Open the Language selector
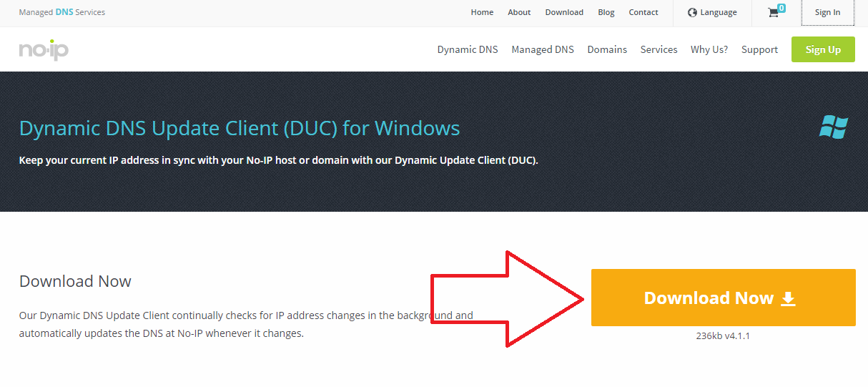868x387 pixels. pyautogui.click(x=712, y=12)
